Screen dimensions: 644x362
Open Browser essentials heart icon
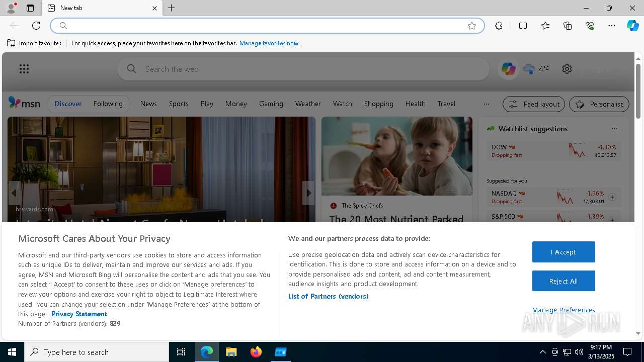[590, 26]
